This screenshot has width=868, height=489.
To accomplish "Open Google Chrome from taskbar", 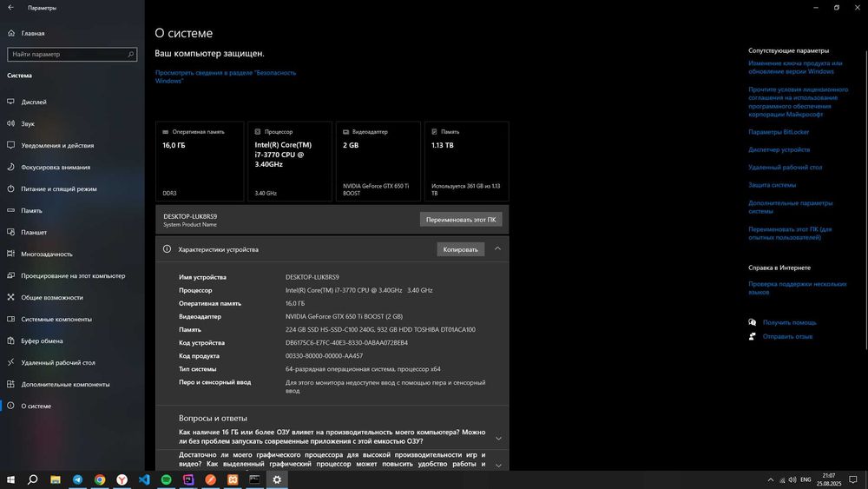I will point(100,479).
